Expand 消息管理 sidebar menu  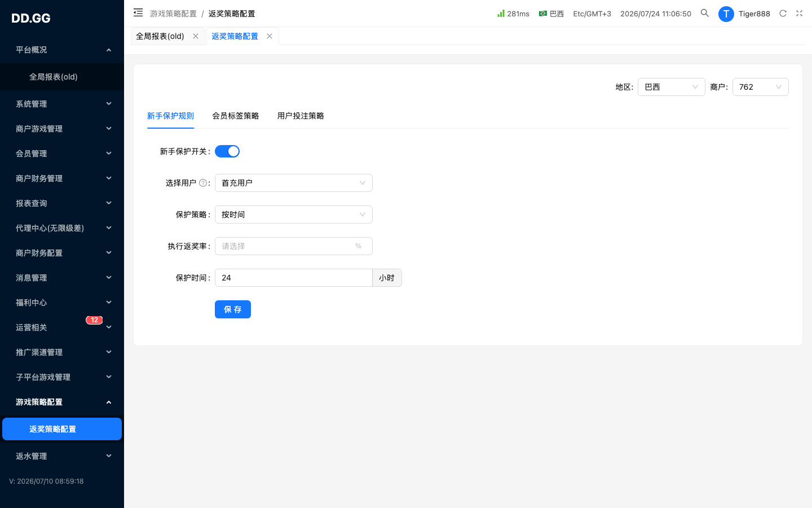pyautogui.click(x=62, y=278)
